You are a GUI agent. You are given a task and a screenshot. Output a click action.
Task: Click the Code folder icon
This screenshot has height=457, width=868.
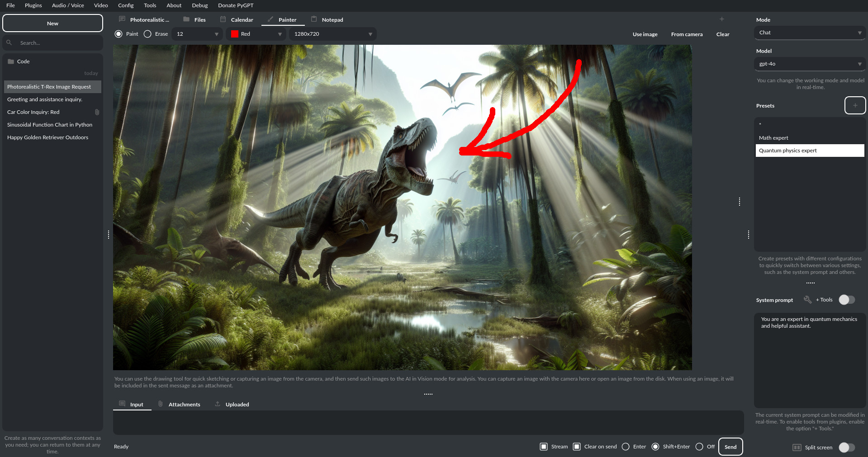click(x=11, y=61)
